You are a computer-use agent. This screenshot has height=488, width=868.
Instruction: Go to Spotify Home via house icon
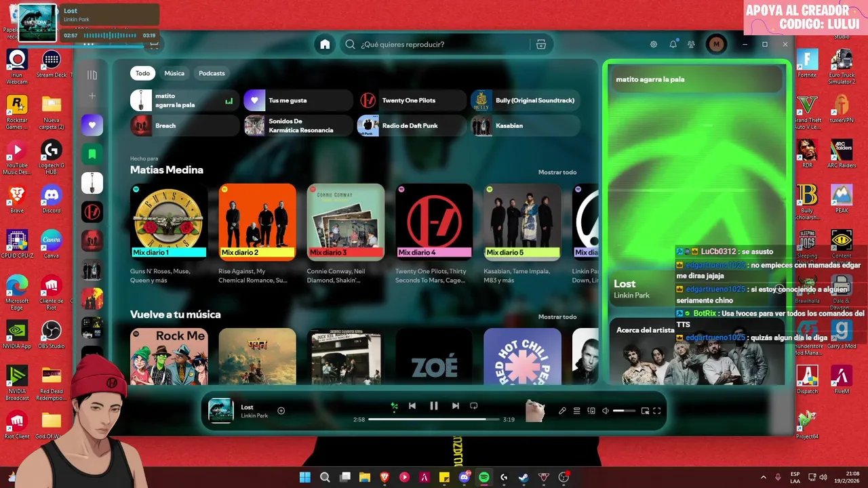click(325, 44)
